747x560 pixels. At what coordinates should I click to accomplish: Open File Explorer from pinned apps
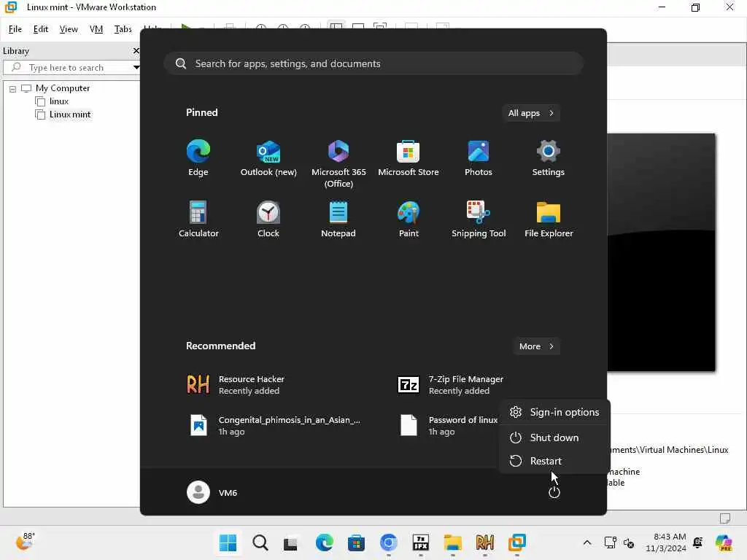(x=549, y=219)
